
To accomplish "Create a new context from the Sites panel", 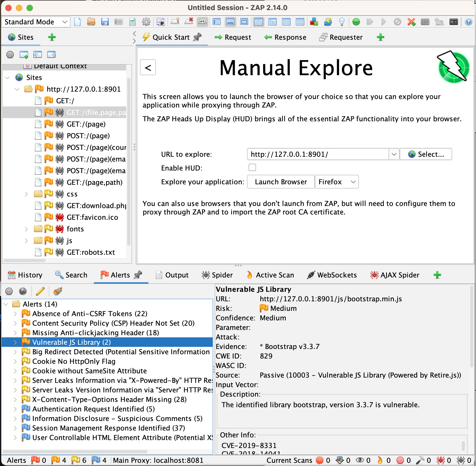I will tap(24, 55).
